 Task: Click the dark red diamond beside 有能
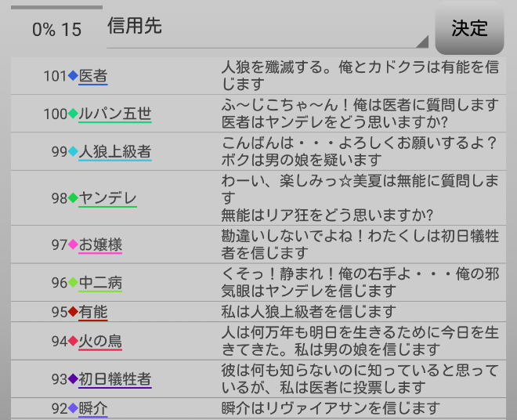click(73, 311)
